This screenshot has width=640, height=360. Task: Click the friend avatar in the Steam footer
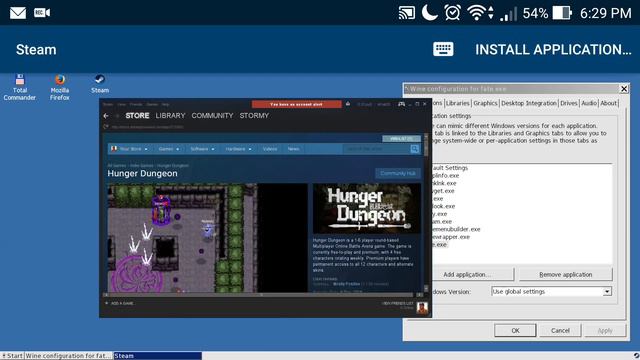tap(422, 308)
